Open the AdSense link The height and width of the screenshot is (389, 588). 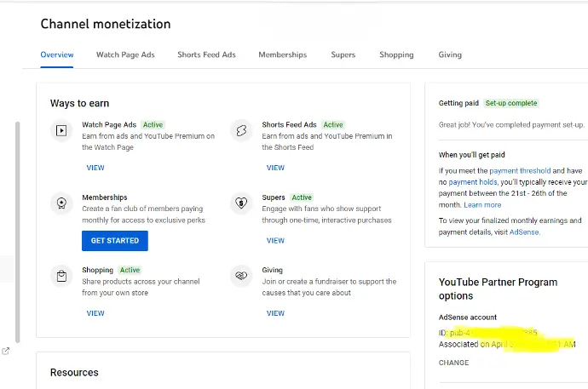click(524, 232)
